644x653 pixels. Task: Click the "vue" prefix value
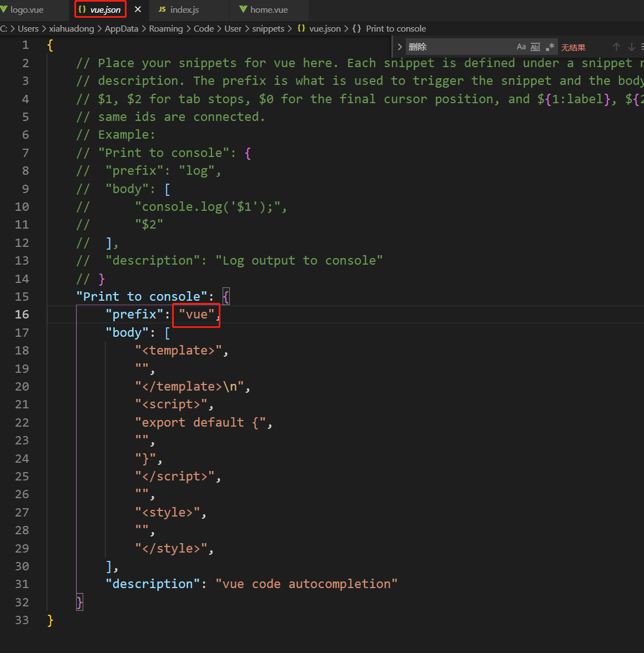click(197, 315)
